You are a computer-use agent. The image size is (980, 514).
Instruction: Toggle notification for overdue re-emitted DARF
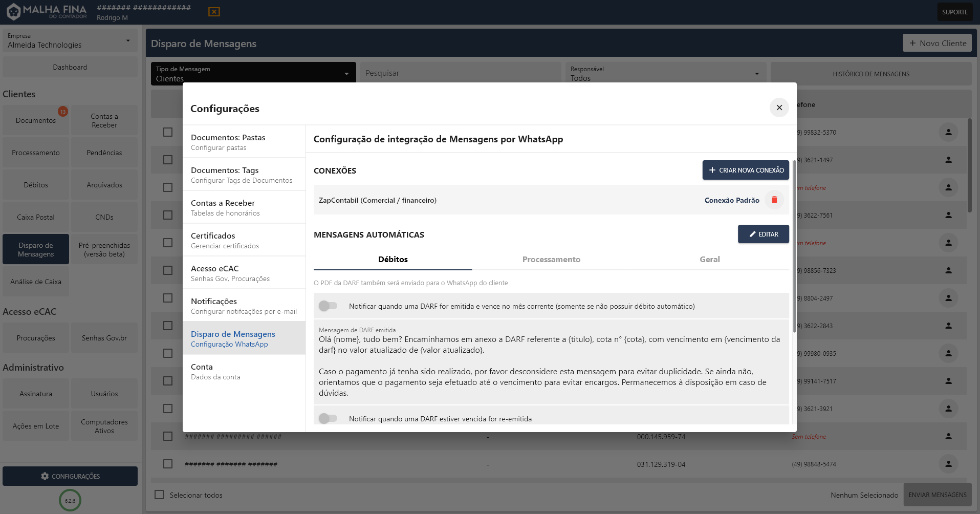pyautogui.click(x=328, y=419)
